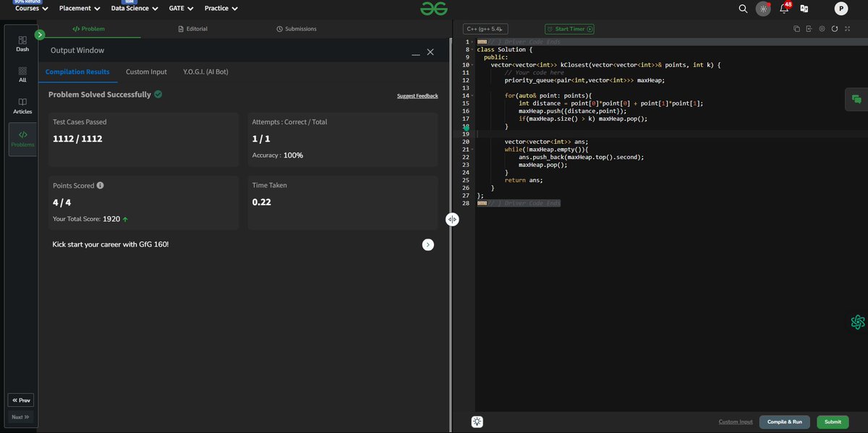868x433 pixels.
Task: Switch to the Submissions tab
Action: [297, 29]
